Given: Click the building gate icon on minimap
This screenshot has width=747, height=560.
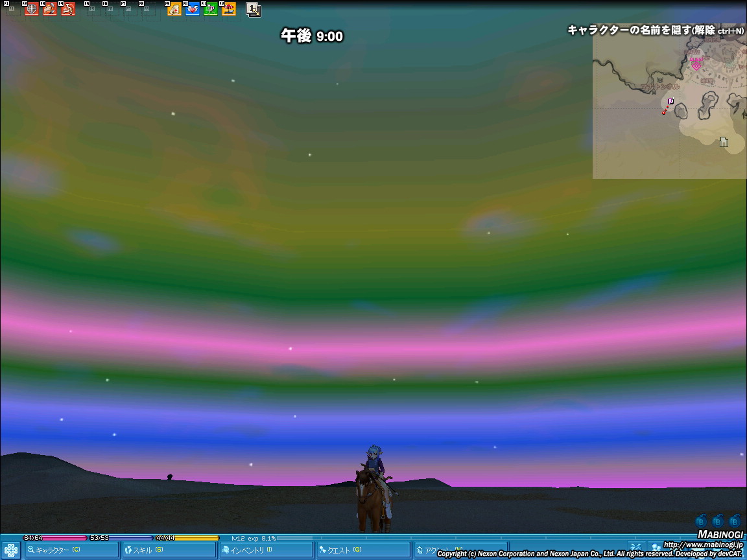Looking at the screenshot, I should pos(724,142).
